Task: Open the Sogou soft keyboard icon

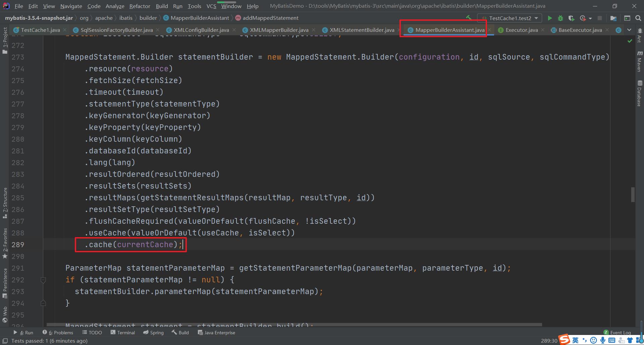Action: 611,340
